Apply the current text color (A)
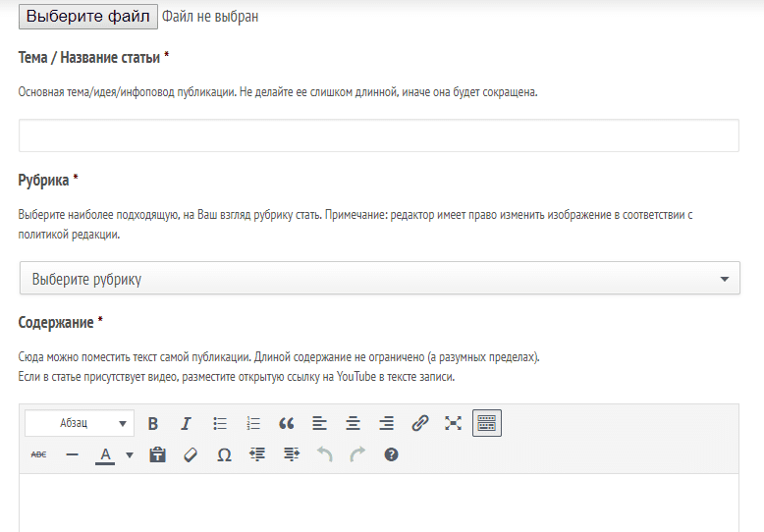The height and width of the screenshot is (532, 764). coord(105,454)
